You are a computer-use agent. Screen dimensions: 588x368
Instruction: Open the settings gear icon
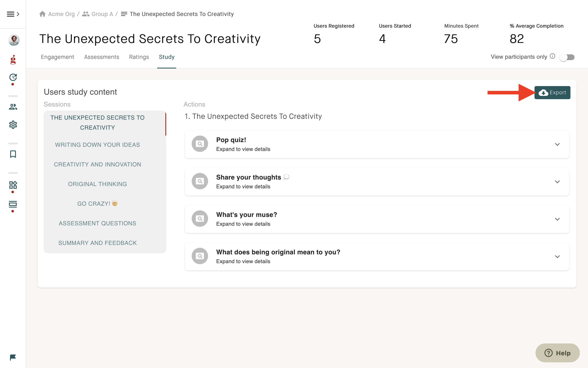coord(13,125)
